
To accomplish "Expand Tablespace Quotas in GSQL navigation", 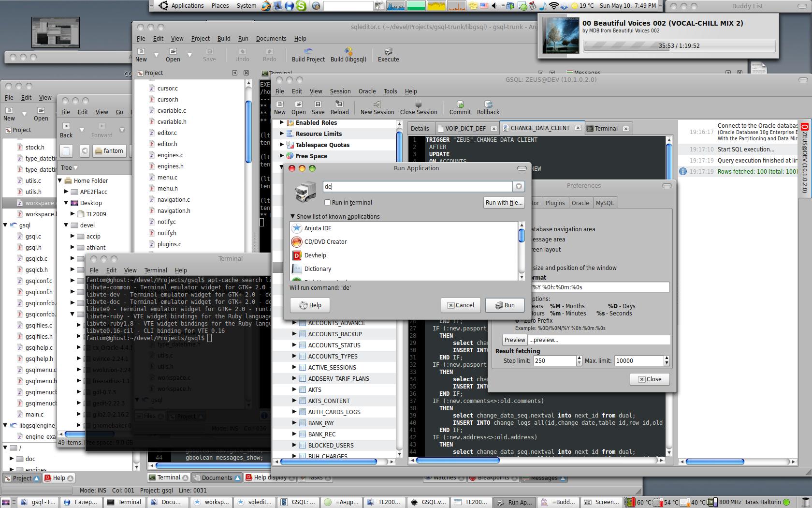I will pyautogui.click(x=282, y=145).
